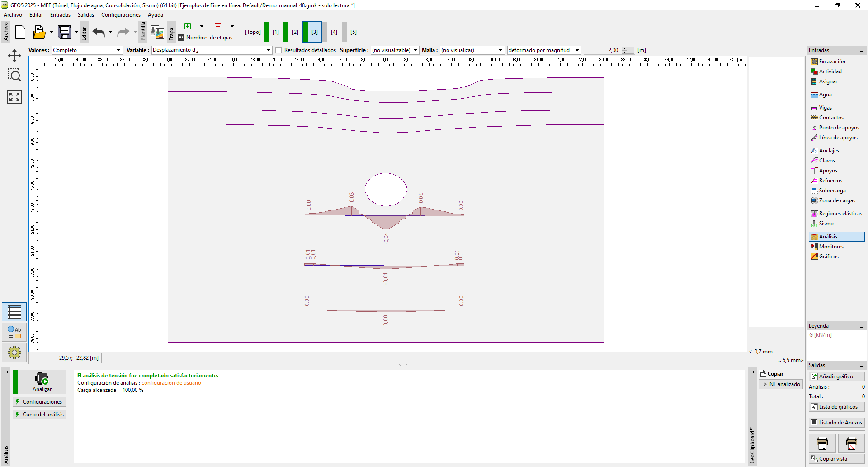The height and width of the screenshot is (467, 868).
Task: Click the Analizar run button
Action: [42, 381]
